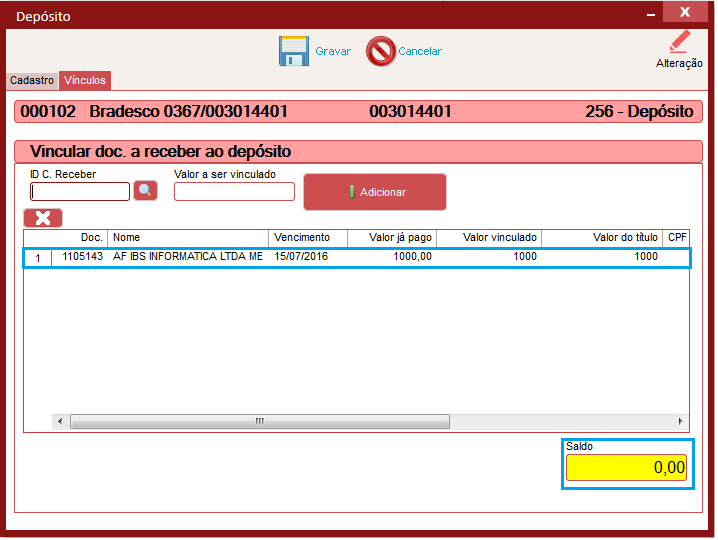Close the Depósito window

pos(685,12)
